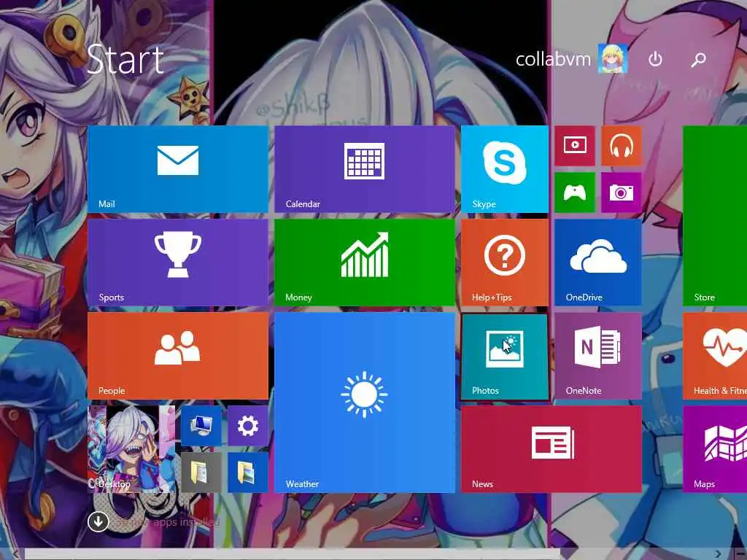Open the Maps tile
The image size is (747, 560).
pos(715,449)
